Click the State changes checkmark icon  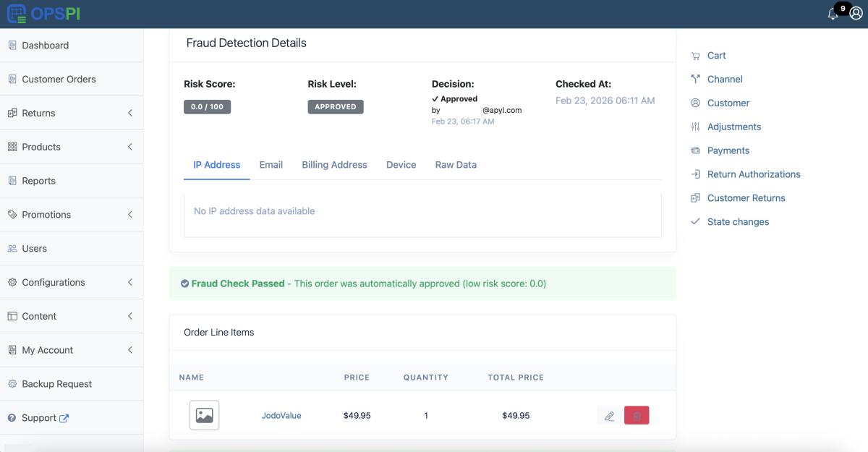[695, 222]
